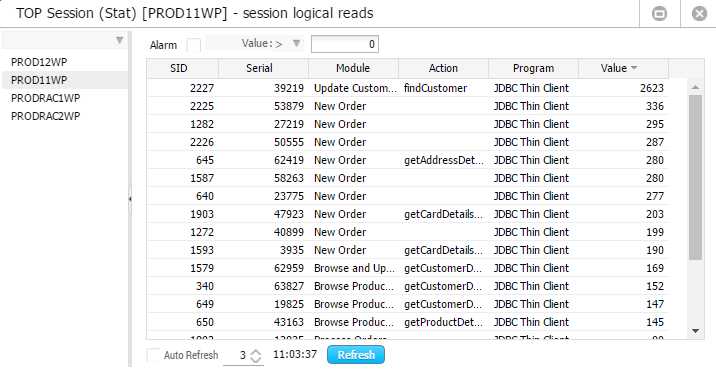Click the blue Refresh button
This screenshot has height=370, width=716.
[x=356, y=355]
